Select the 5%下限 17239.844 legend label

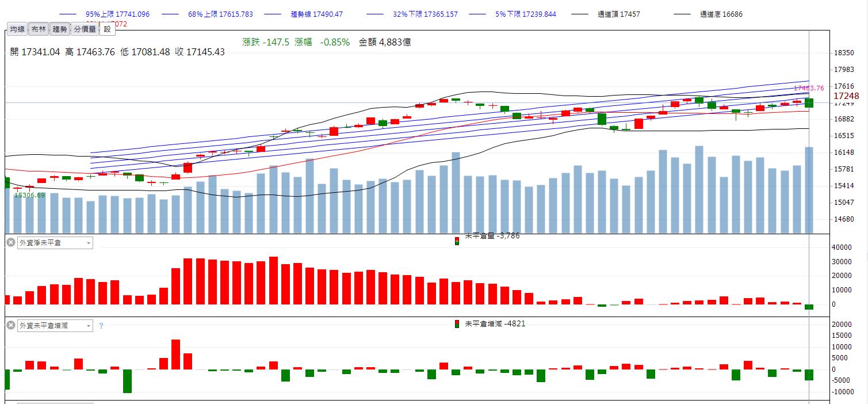tap(526, 14)
